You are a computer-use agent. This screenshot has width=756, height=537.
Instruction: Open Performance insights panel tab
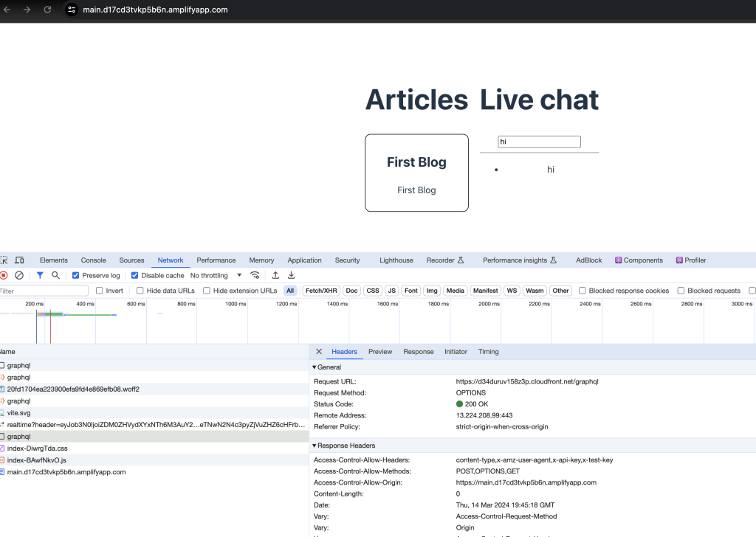point(520,260)
